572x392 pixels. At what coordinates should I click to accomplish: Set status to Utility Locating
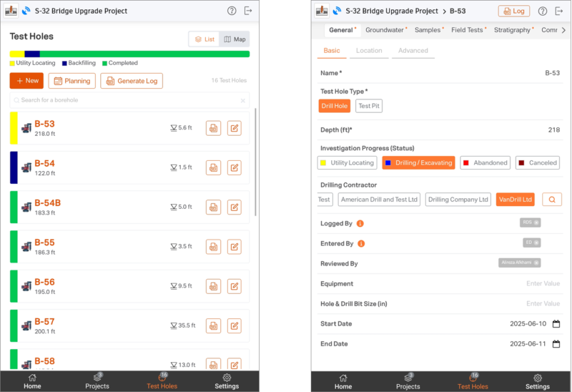[x=347, y=162]
